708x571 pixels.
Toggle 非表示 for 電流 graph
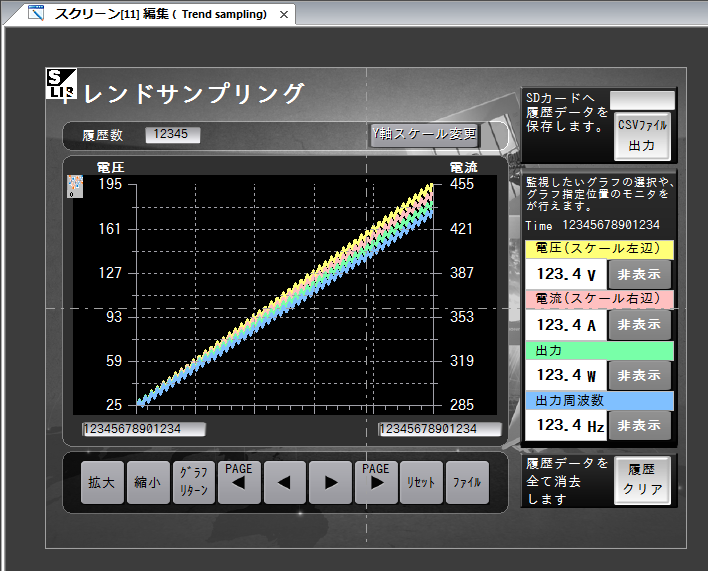[640, 325]
